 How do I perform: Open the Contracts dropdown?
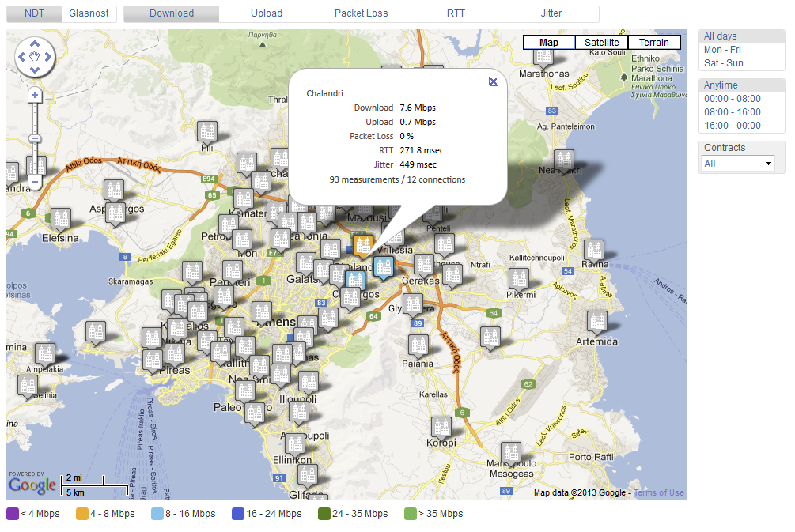(x=738, y=164)
